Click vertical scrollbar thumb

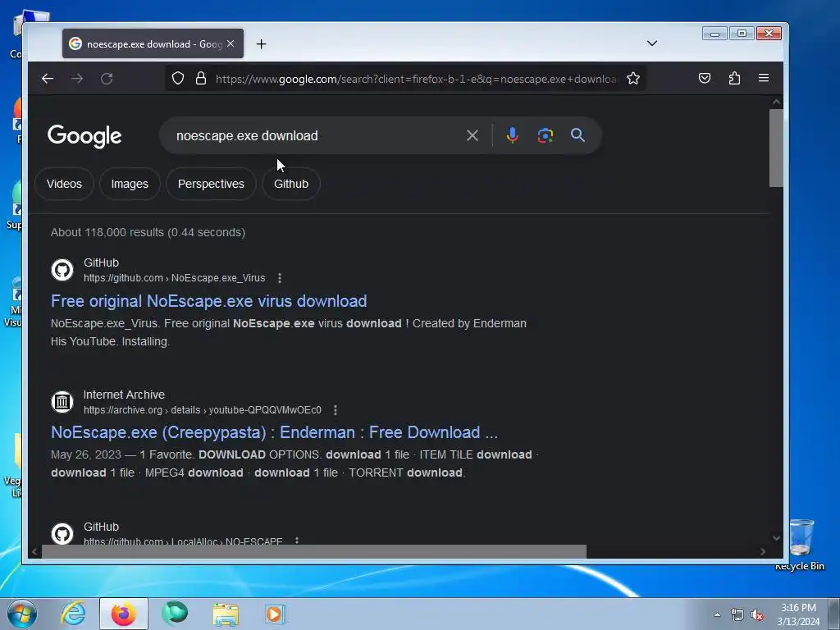click(776, 148)
